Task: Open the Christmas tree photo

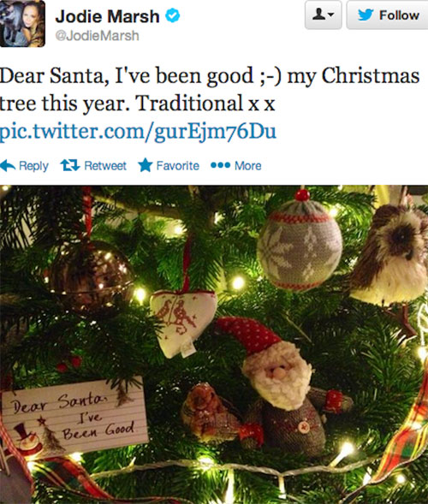Action: click(214, 345)
